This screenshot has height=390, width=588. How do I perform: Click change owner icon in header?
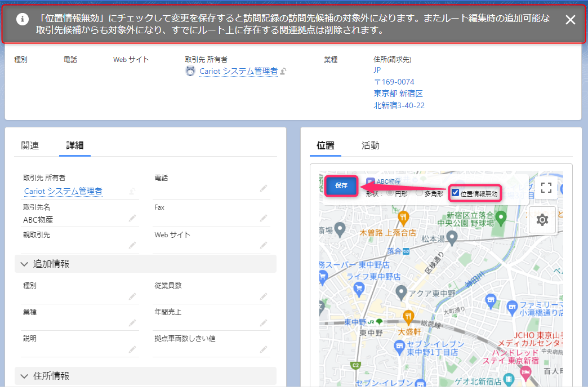click(x=283, y=71)
